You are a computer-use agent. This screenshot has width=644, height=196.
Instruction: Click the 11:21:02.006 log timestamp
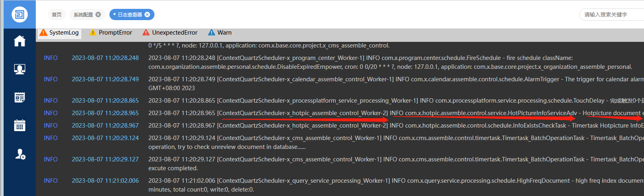click(105, 181)
